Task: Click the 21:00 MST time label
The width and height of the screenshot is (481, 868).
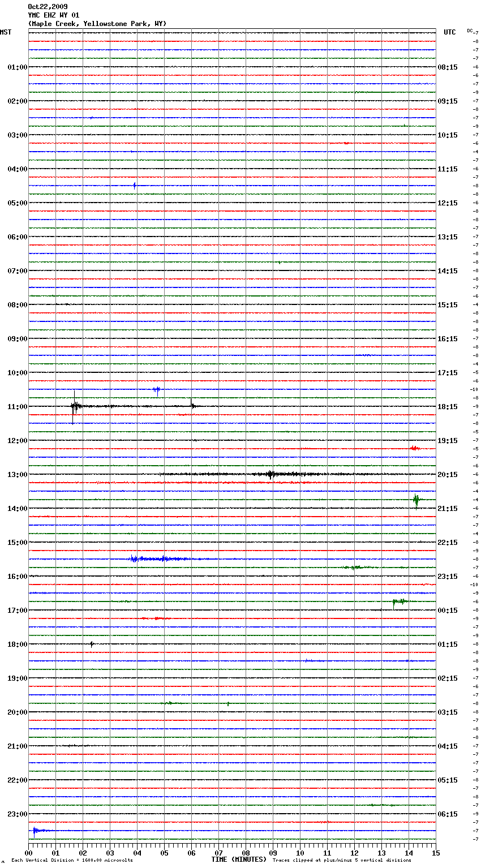Action: coord(18,746)
